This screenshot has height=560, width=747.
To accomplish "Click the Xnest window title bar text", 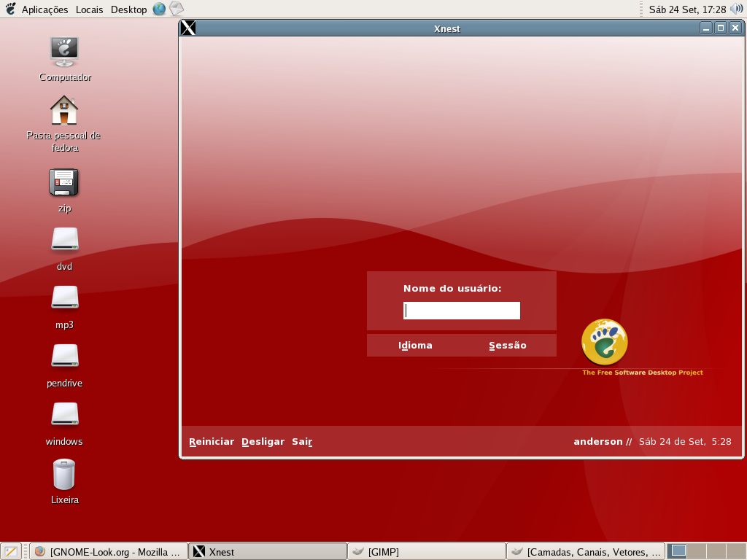I will tap(447, 28).
